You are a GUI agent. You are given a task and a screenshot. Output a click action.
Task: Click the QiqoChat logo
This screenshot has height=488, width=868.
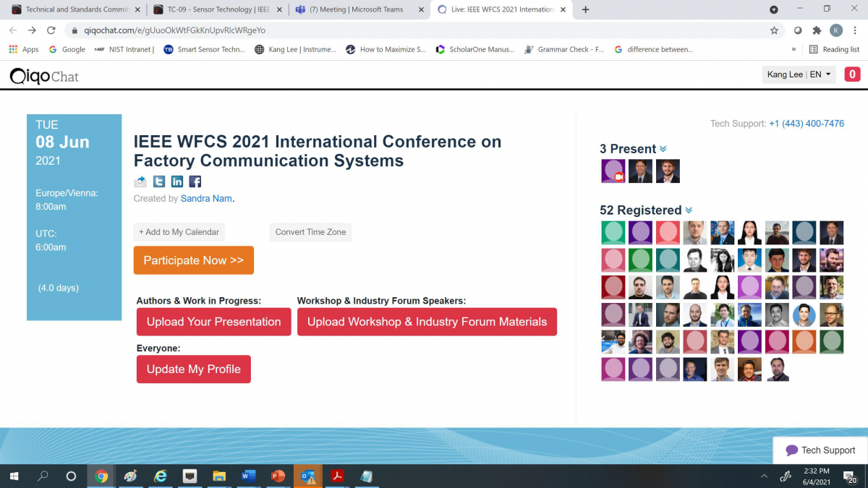pos(44,76)
